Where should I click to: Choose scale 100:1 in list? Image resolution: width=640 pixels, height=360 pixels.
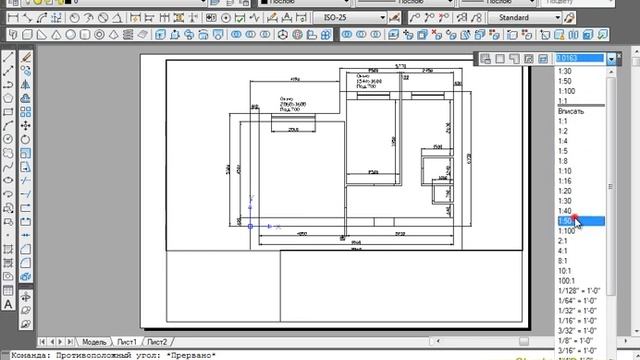(567, 281)
